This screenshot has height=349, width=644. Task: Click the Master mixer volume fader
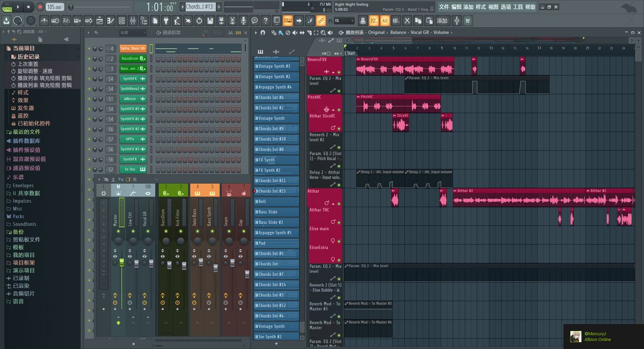(121, 262)
